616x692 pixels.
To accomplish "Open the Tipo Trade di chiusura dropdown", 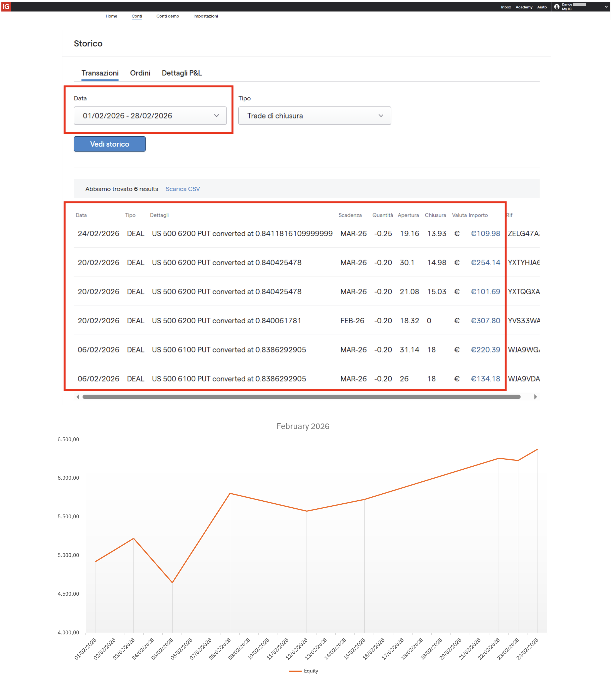I will pos(314,116).
